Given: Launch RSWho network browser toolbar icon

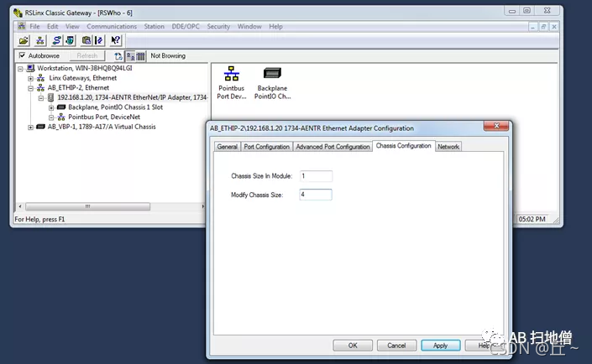Looking at the screenshot, I should [x=40, y=40].
